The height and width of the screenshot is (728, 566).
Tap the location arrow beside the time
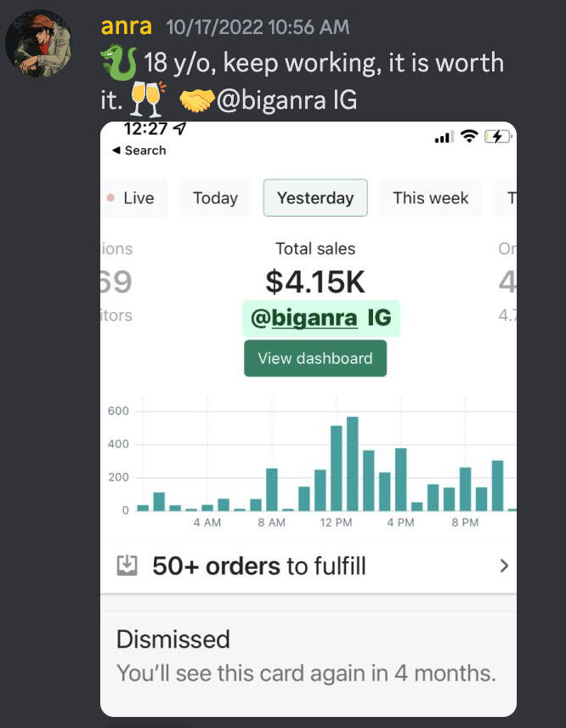pos(179,129)
